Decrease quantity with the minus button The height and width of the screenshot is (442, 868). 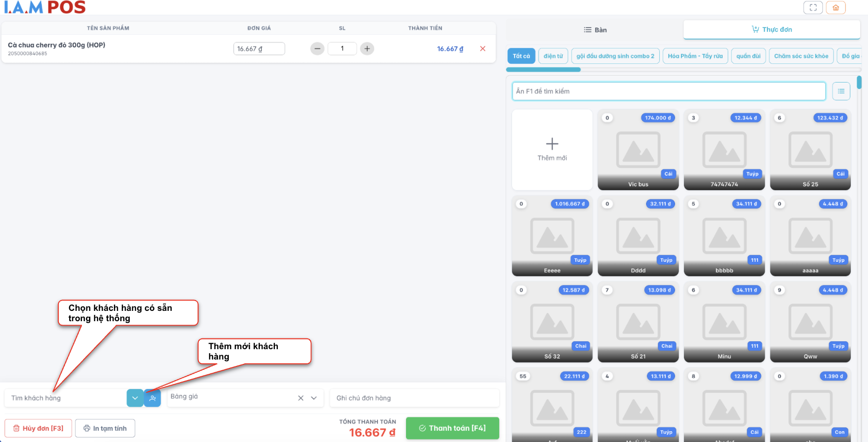[318, 49]
